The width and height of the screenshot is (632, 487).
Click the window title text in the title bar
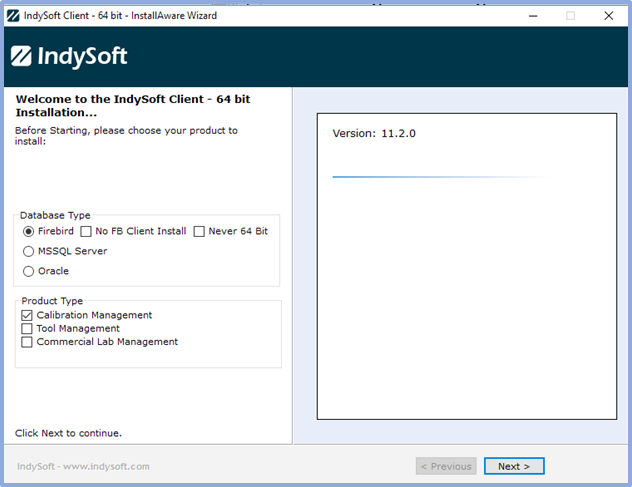(126, 16)
